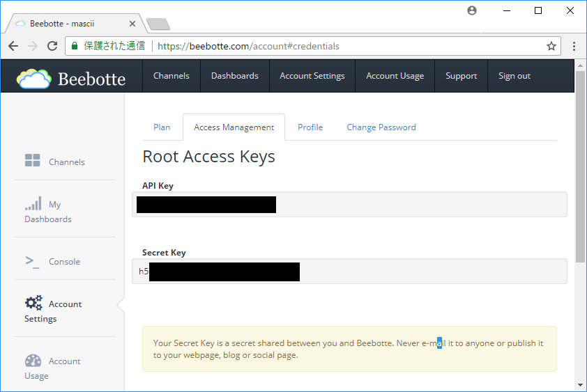Open Account Settings in top navigation
This screenshot has height=392, width=587.
pyautogui.click(x=312, y=76)
